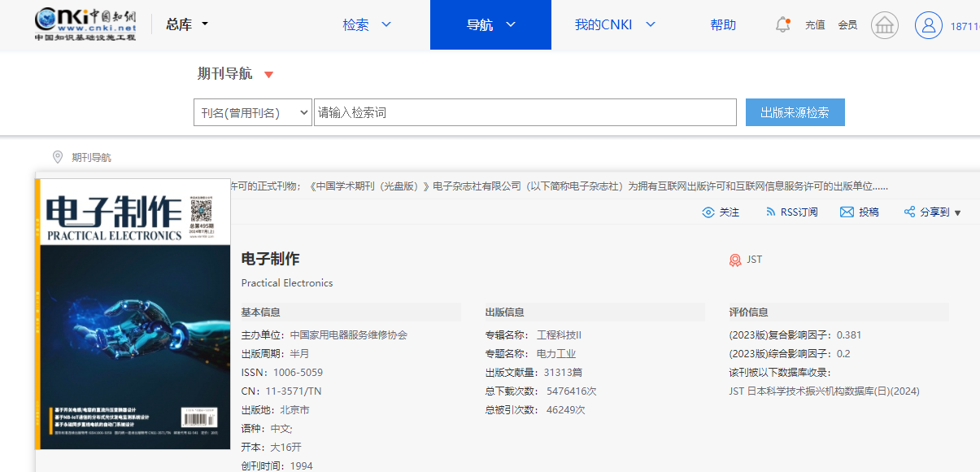Click 中国家用电器服务维修协会 text

coord(349,335)
